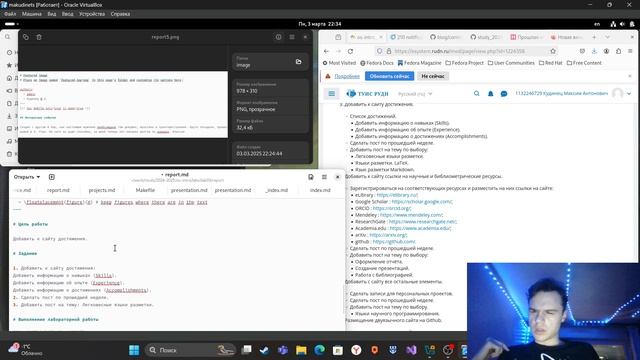Click Обновить сейчас button in notification bar
This screenshot has height=360, width=640.
click(x=389, y=76)
